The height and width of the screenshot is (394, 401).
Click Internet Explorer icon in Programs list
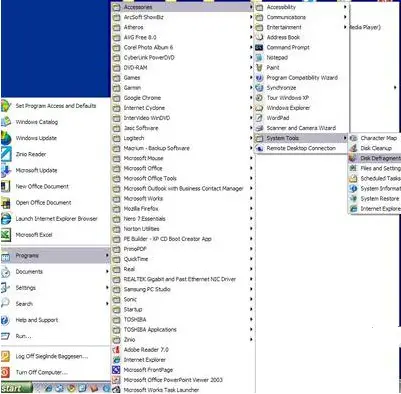[x=116, y=360]
